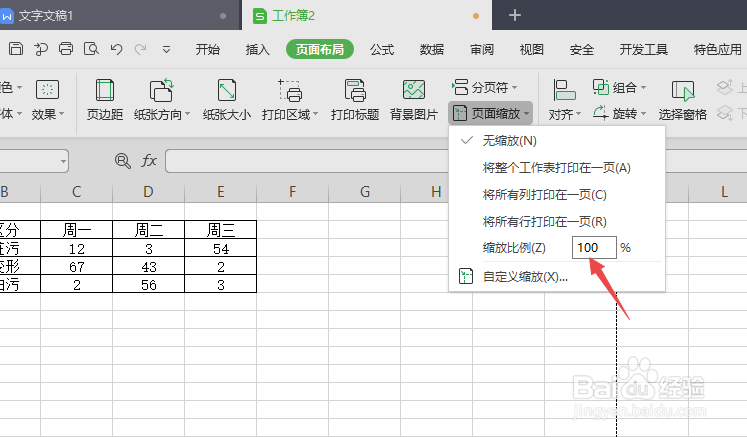Expand the quick access toolbar customize arrow

(x=166, y=49)
